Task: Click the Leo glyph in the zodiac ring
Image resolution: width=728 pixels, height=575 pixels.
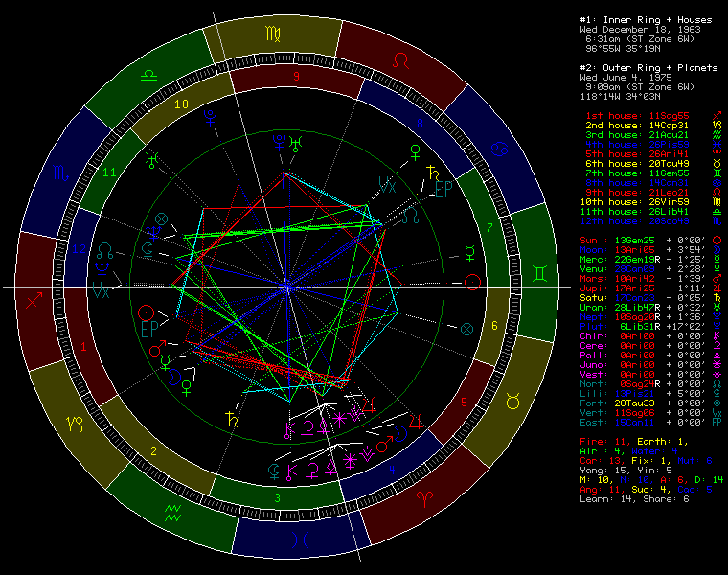Action: tap(401, 57)
